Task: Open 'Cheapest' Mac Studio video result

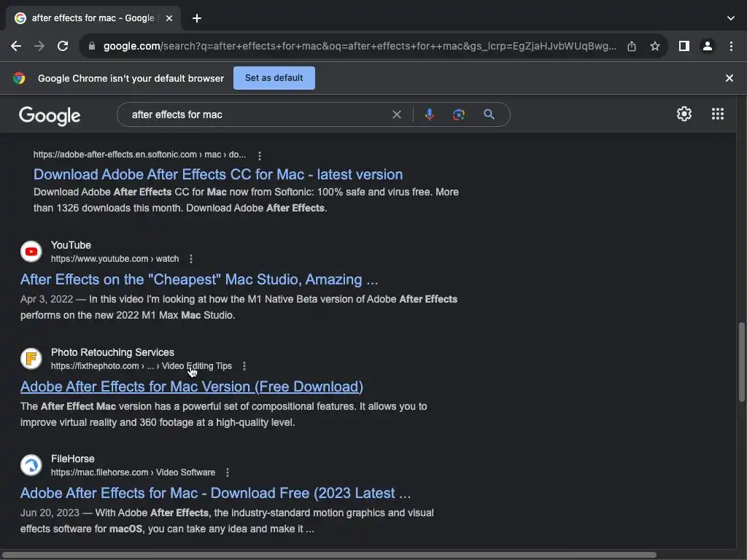Action: coord(199,279)
